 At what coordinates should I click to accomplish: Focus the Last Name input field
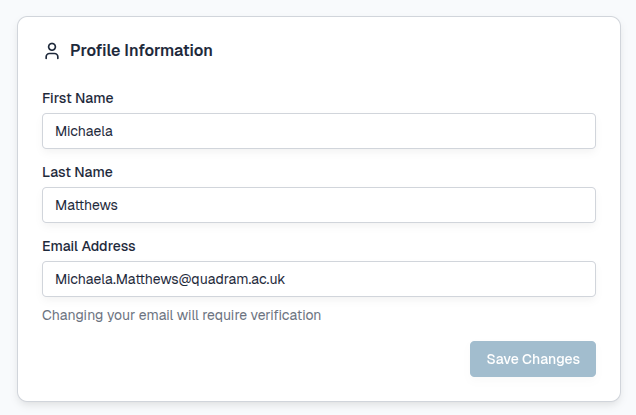(x=319, y=205)
